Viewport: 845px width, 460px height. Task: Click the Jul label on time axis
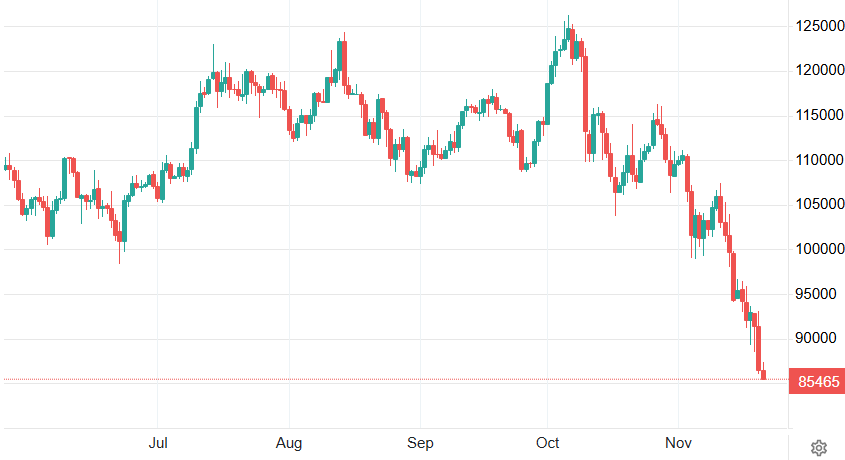157,441
